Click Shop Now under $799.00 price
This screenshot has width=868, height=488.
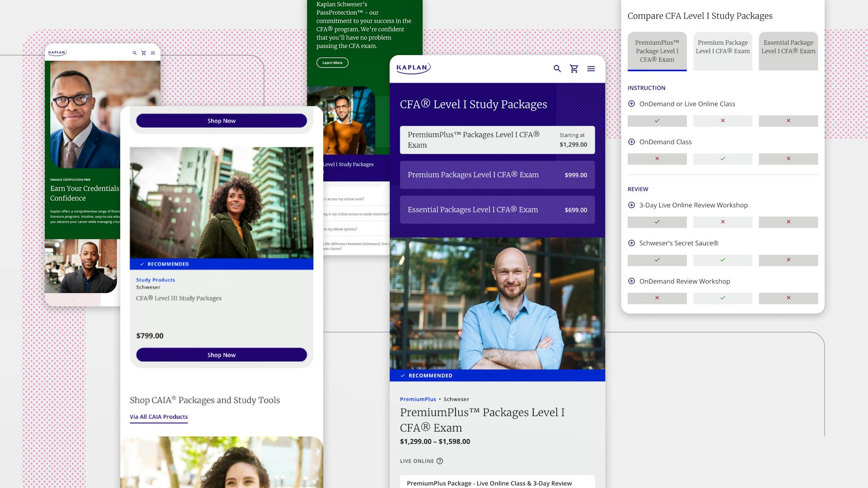[221, 355]
